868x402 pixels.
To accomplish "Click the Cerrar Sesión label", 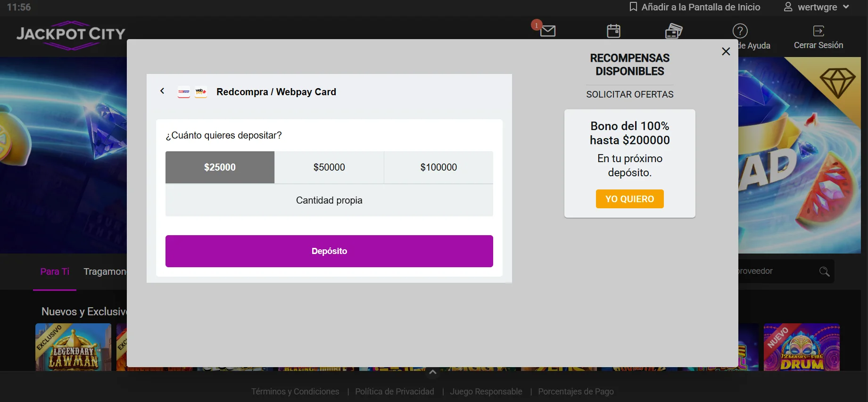I will pos(818,45).
